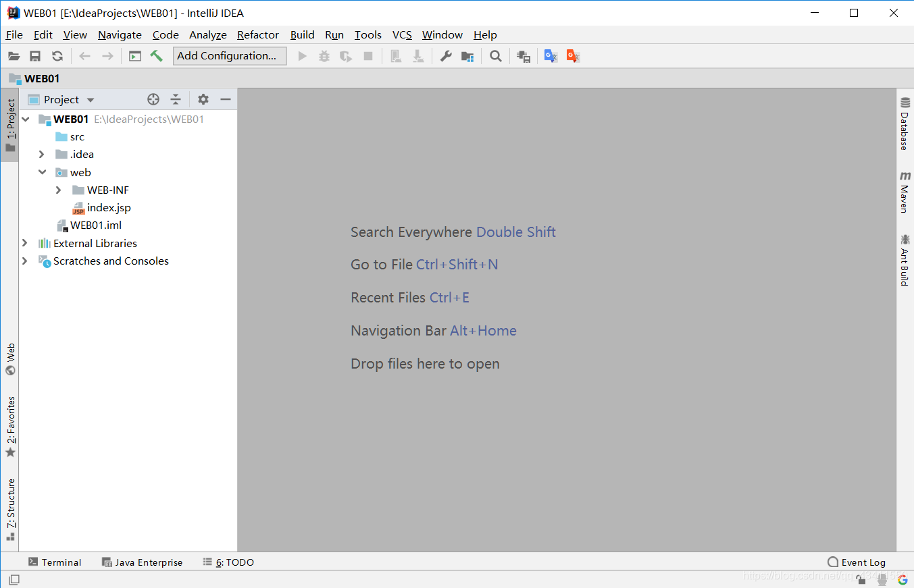Click the Back navigation arrow
The width and height of the screenshot is (914, 588).
click(x=85, y=56)
